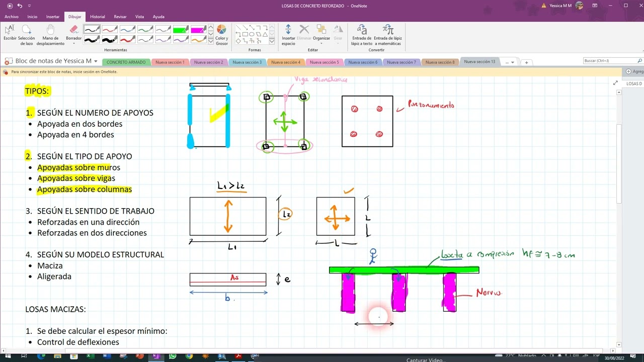
Task: Choose the Mano de desplazamiento tool
Action: pyautogui.click(x=50, y=35)
